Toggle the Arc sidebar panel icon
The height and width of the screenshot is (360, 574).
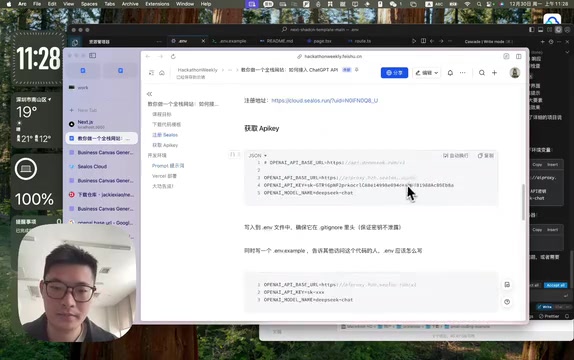(x=93, y=55)
